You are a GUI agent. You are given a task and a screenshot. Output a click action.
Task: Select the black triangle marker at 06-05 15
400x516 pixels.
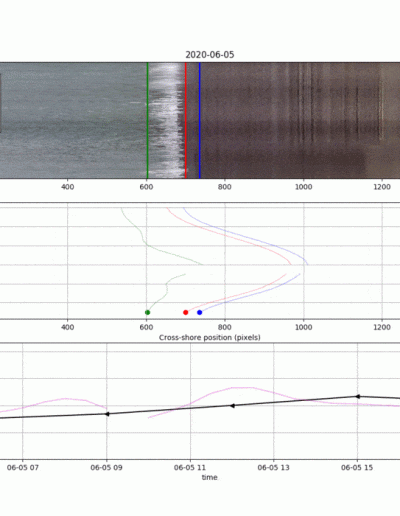358,396
